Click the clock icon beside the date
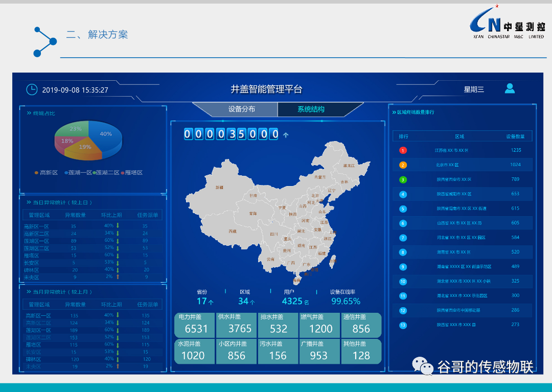 32,89
